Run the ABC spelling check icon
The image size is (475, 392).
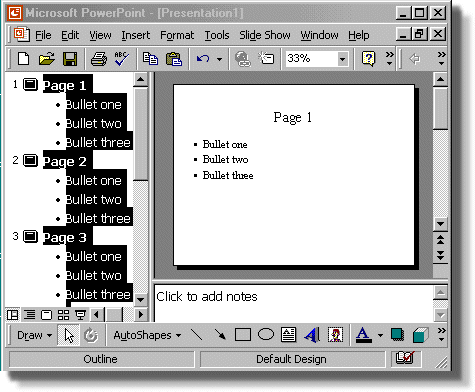(121, 59)
